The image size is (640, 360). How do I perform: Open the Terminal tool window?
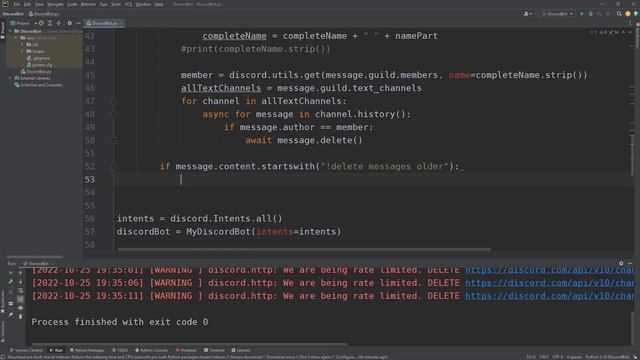point(214,350)
